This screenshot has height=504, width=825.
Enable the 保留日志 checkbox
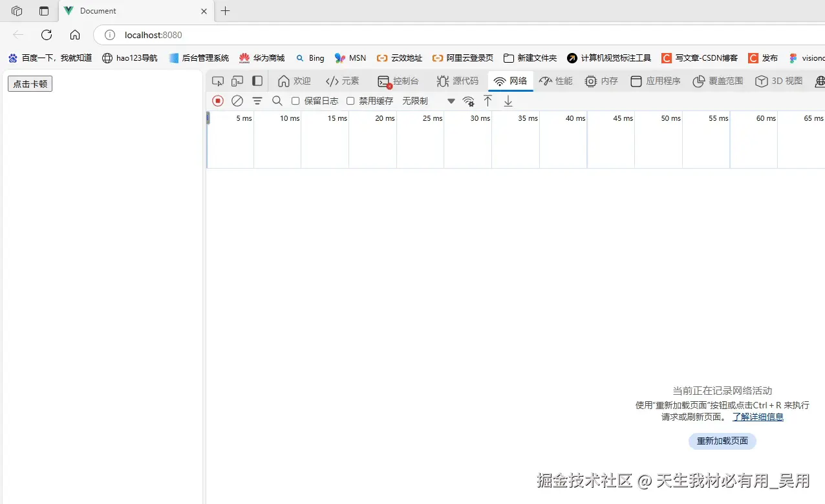[x=295, y=101]
